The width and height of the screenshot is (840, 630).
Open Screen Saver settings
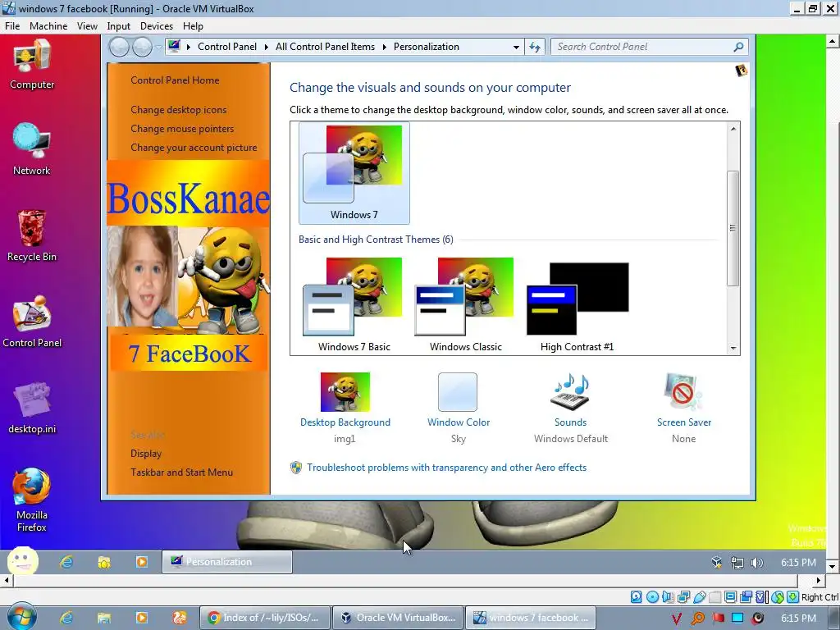pyautogui.click(x=683, y=407)
